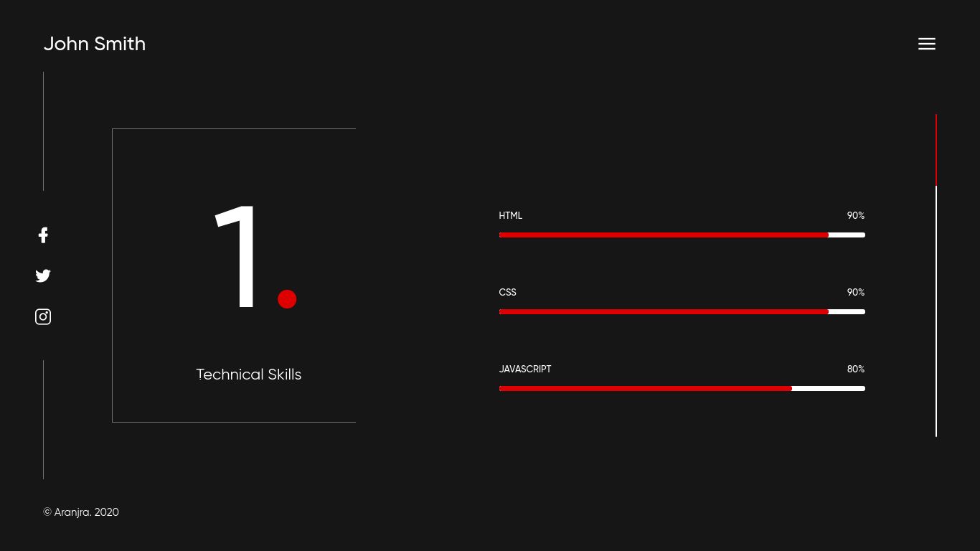Click the Aranjra 2020 copyright text
Image resolution: width=980 pixels, height=551 pixels.
[x=81, y=512]
